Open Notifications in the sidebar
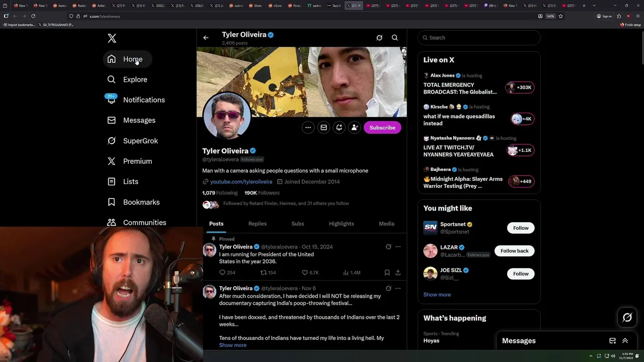The height and width of the screenshot is (362, 644). pos(136,100)
